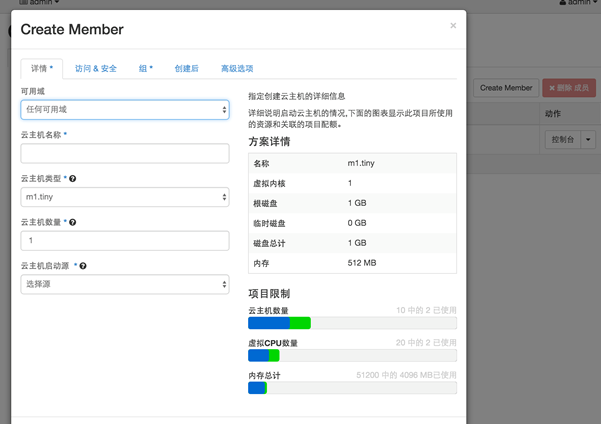
Task: Click the 51200 中的 4096 MB已使用 text
Action: 406,375
